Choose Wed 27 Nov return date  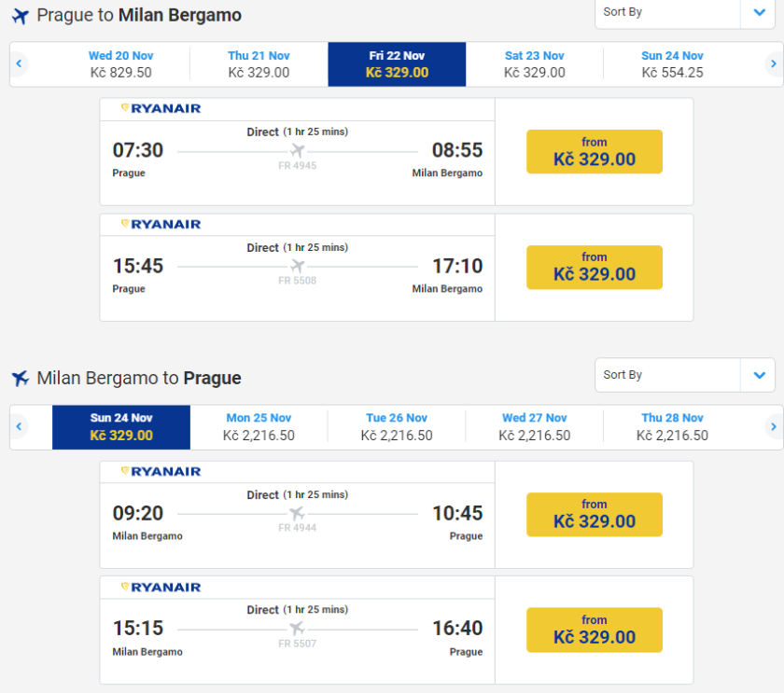click(534, 426)
